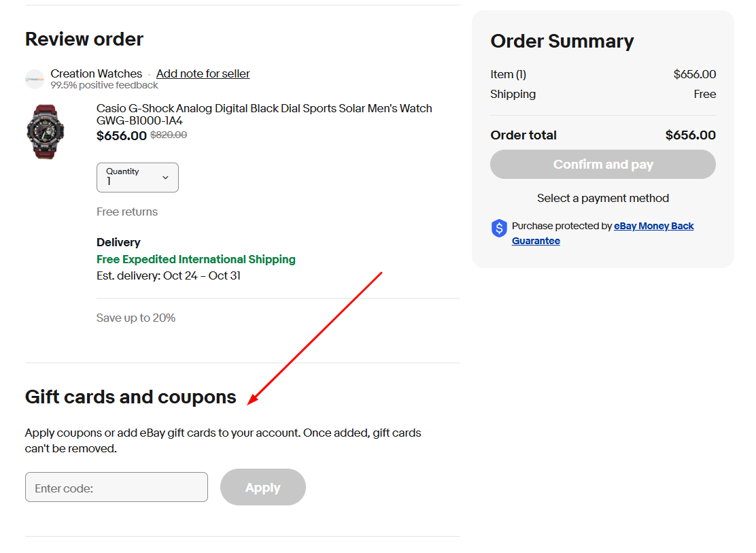Click the Free returns label

[127, 212]
